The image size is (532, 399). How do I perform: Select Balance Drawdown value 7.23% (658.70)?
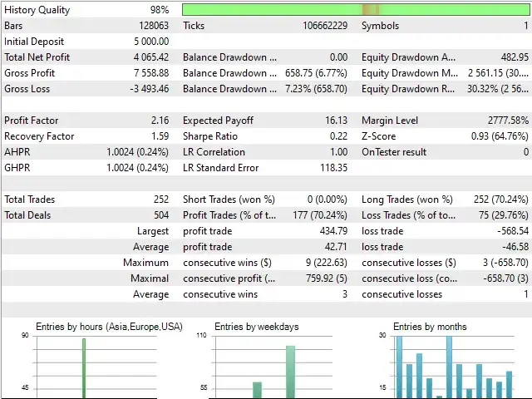pos(316,89)
